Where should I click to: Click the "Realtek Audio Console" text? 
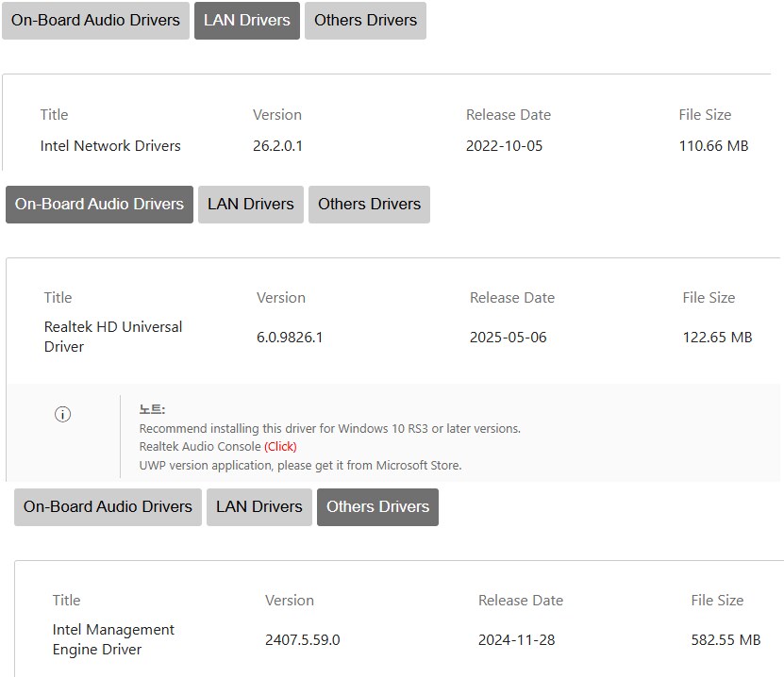click(x=200, y=446)
